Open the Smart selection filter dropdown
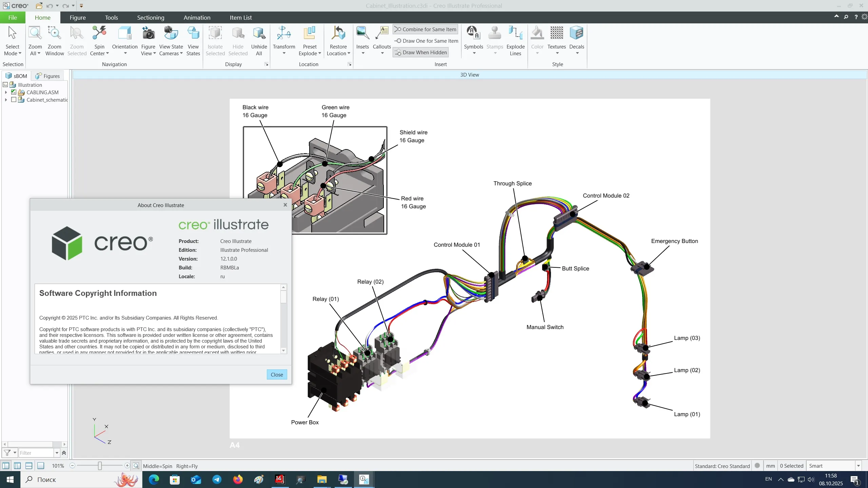 pyautogui.click(x=858, y=466)
